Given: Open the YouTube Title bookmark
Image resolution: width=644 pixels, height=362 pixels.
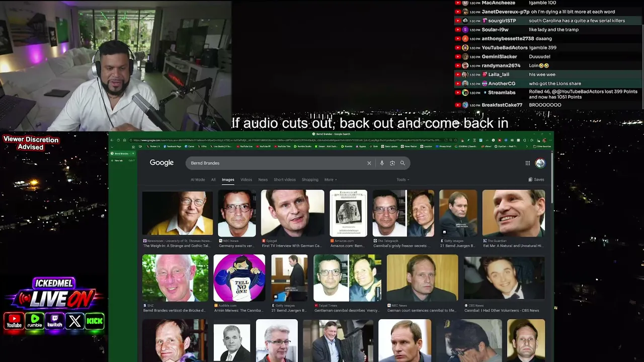Looking at the screenshot, I should [x=282, y=146].
